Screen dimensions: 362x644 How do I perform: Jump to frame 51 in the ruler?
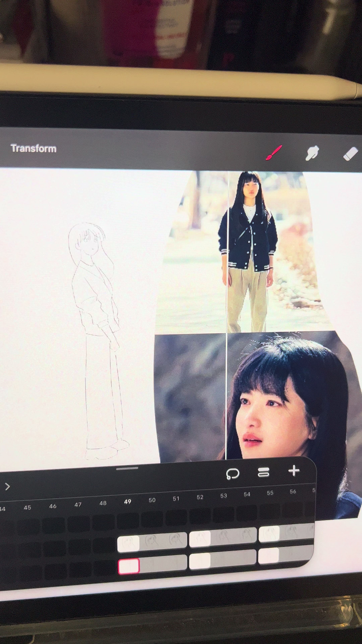[176, 498]
